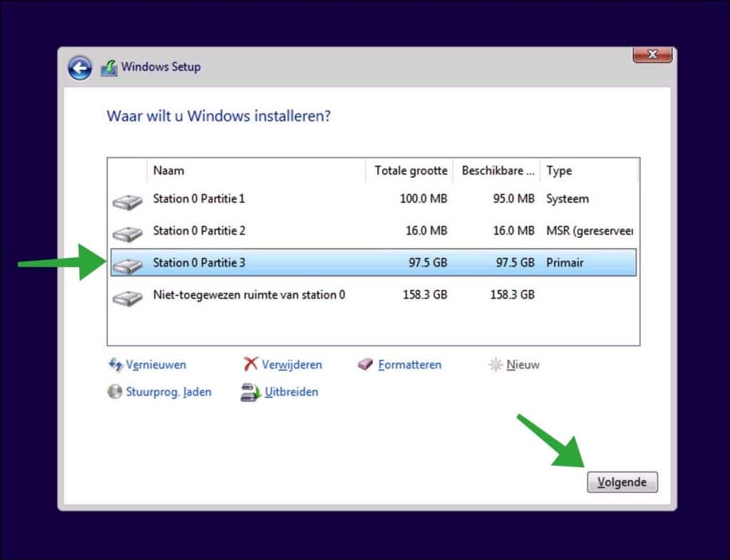Click the Nieuw star icon
The height and width of the screenshot is (560, 730).
(495, 365)
